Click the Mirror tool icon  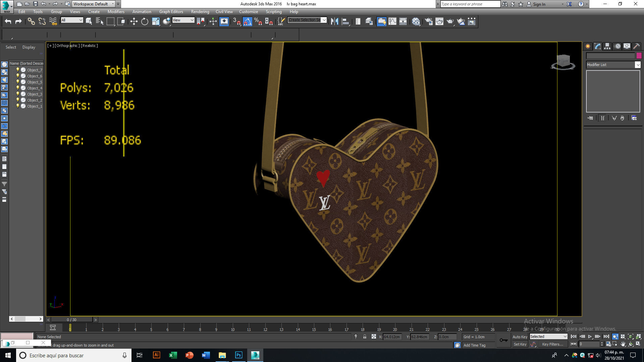(334, 21)
